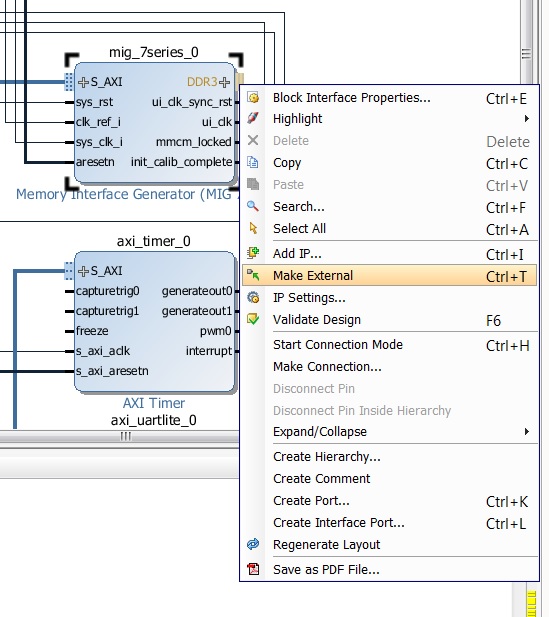
Task: Click the s_axi_aresetn pin
Action: point(112,371)
